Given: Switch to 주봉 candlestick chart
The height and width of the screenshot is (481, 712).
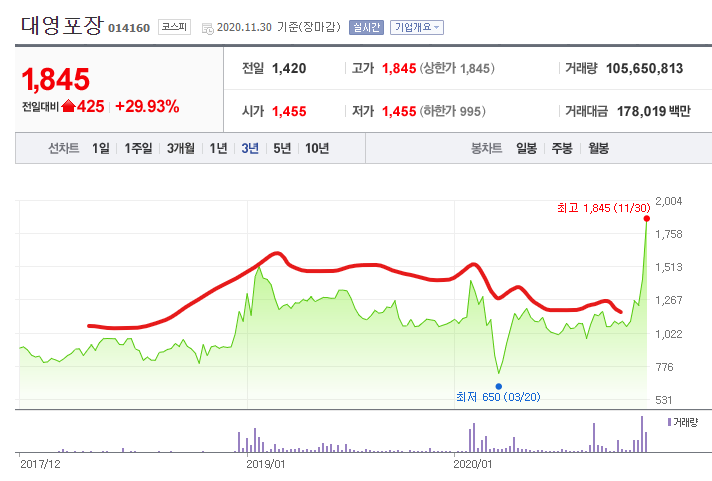Looking at the screenshot, I should tap(562, 148).
